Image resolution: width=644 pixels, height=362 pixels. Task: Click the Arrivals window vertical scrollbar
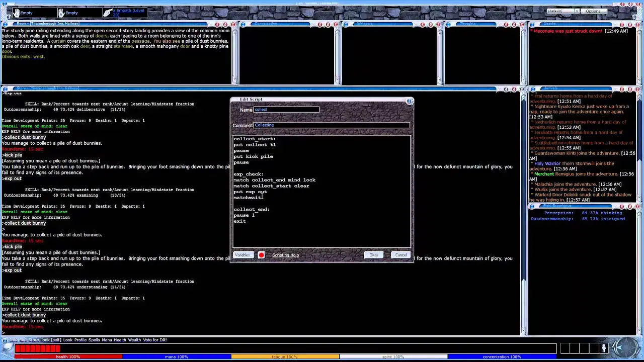tap(640, 148)
